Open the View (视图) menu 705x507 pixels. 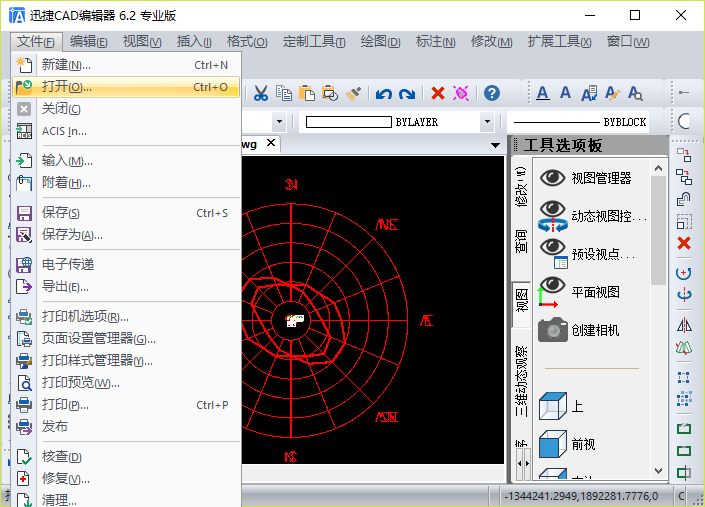pyautogui.click(x=142, y=42)
